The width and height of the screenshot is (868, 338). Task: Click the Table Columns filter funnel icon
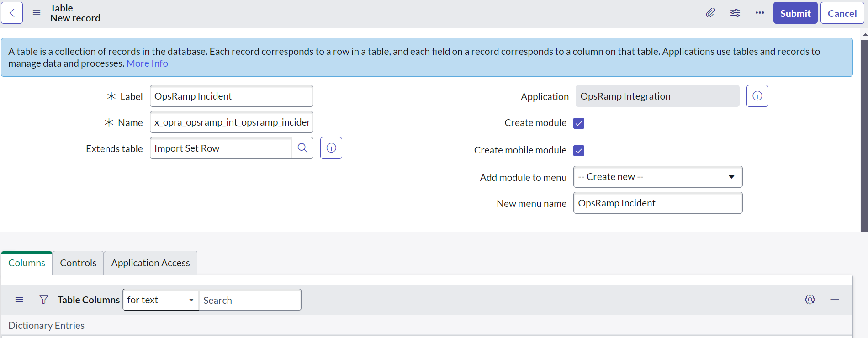pos(44,300)
